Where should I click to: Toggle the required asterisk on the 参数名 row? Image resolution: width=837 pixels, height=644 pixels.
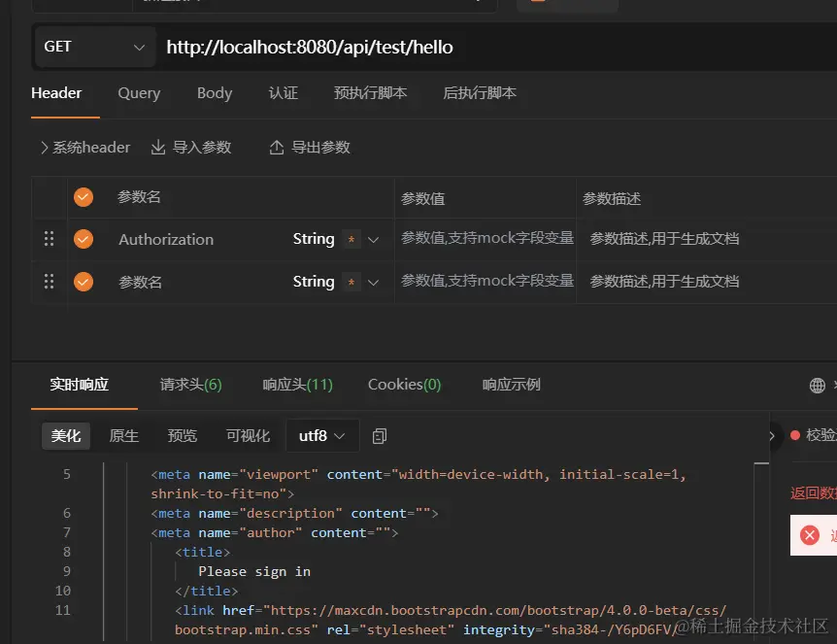pyautogui.click(x=352, y=282)
